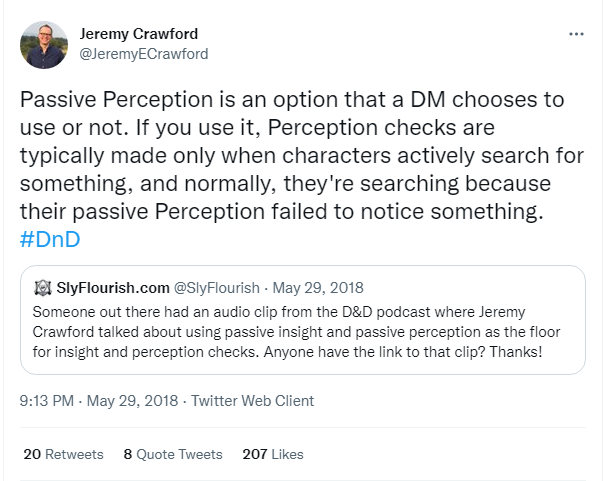
Task: Visit the @JeremyECrawford handle link
Action: [143, 54]
